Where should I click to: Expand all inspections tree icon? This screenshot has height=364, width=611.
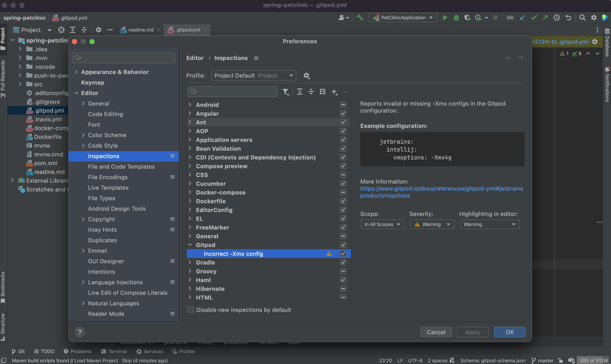coord(300,92)
